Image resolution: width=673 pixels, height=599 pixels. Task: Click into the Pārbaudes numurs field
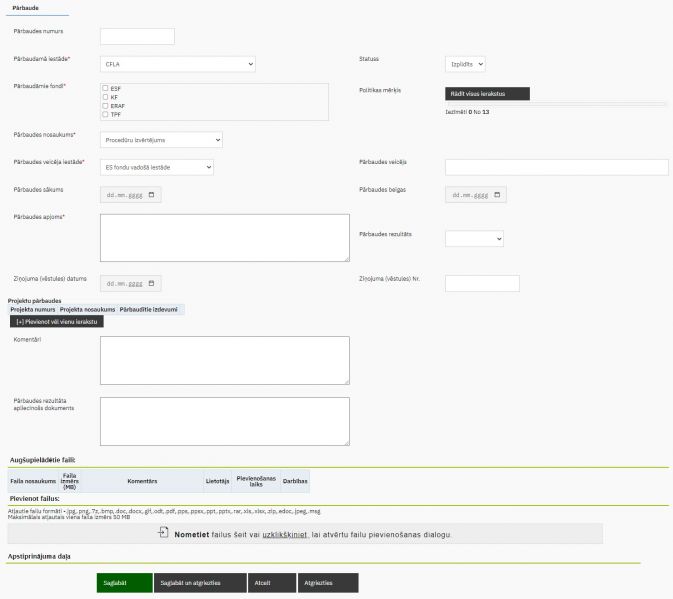[137, 37]
